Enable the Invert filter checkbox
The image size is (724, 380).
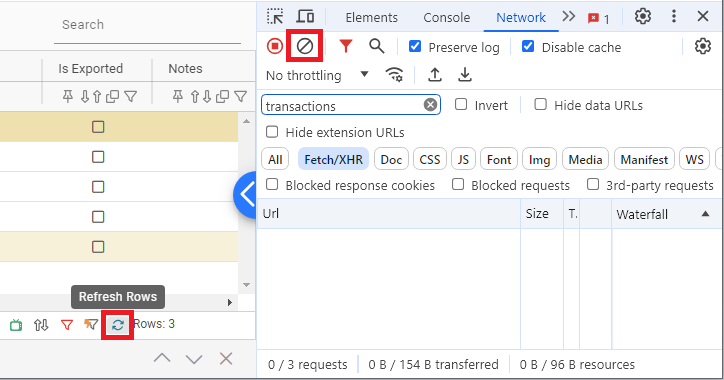point(461,104)
